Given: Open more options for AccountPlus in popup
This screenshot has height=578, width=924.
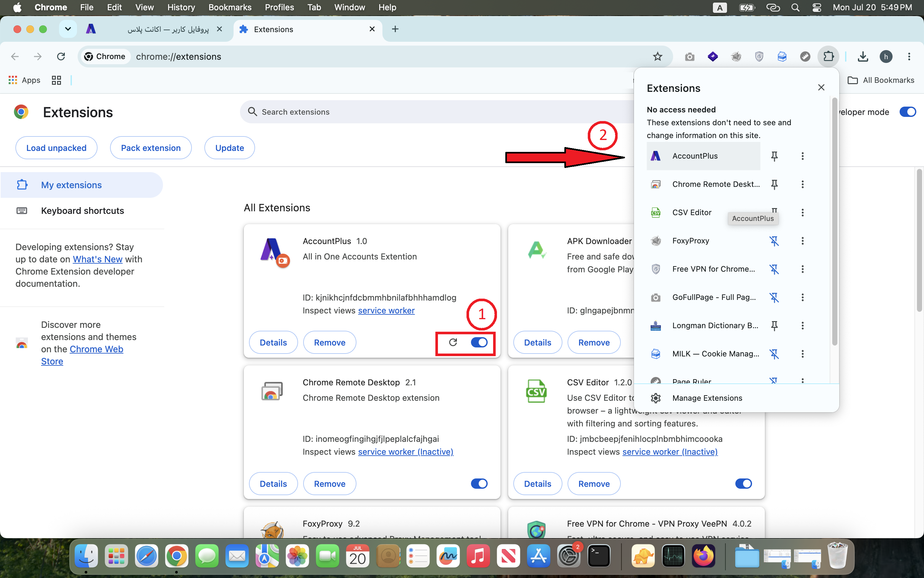Looking at the screenshot, I should [x=803, y=156].
